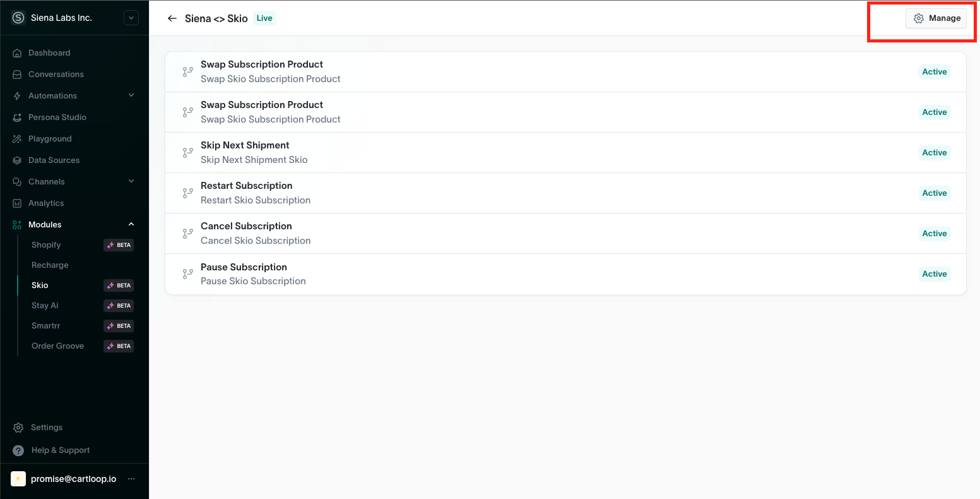Select the Order Groove module
This screenshot has width=980, height=499.
[57, 346]
